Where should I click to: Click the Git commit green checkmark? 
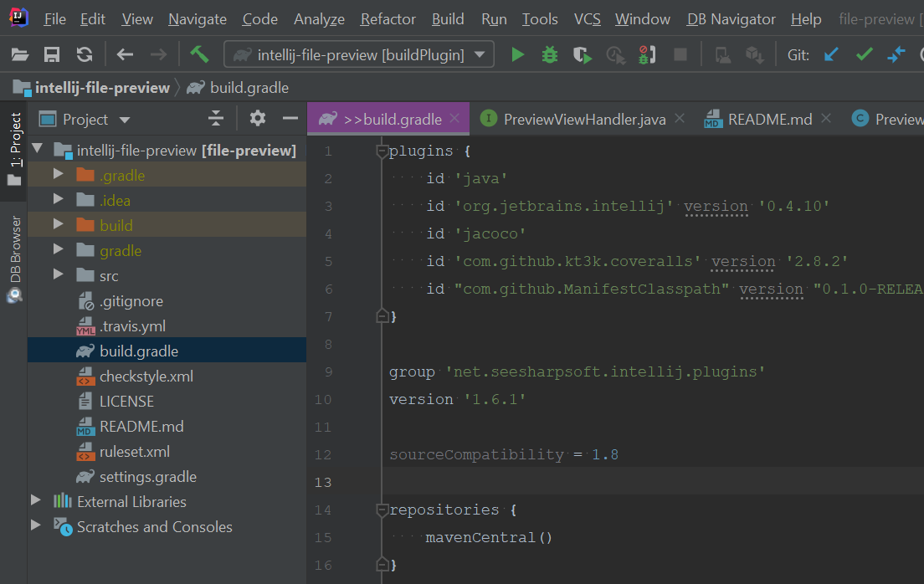(864, 55)
